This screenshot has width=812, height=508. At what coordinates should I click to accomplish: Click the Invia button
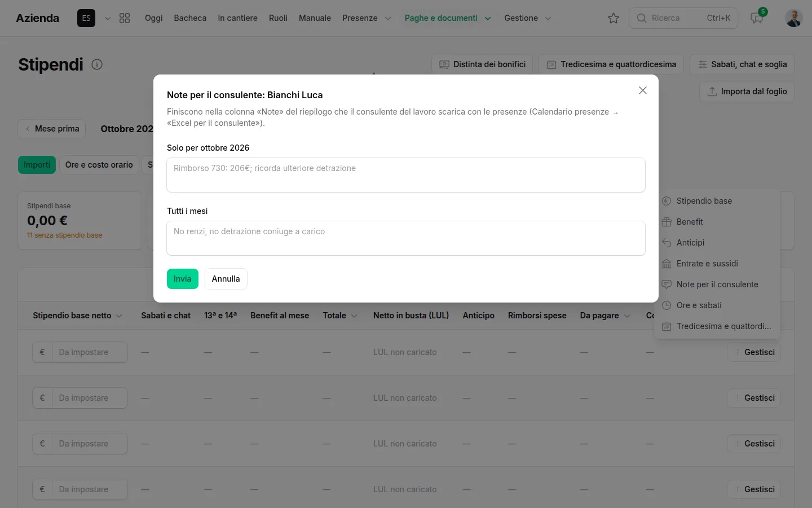pyautogui.click(x=183, y=279)
